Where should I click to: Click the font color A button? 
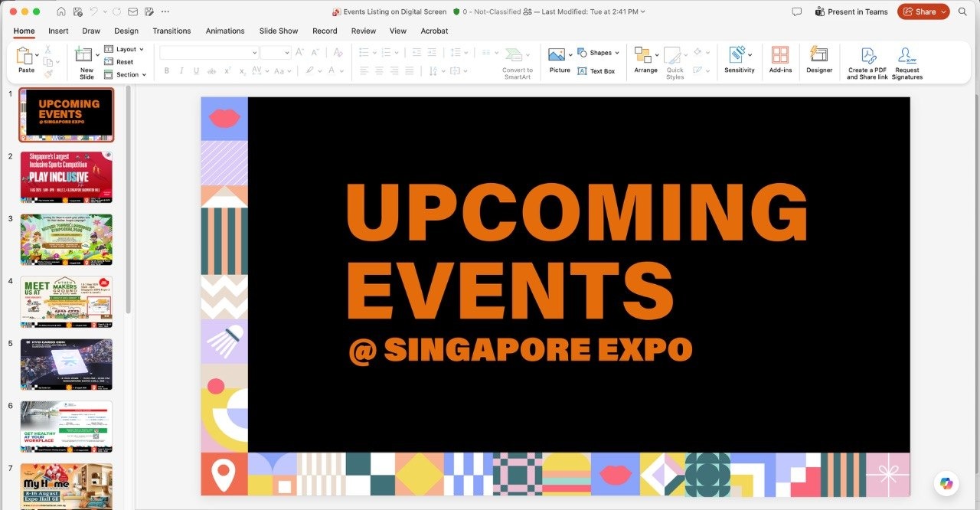332,70
